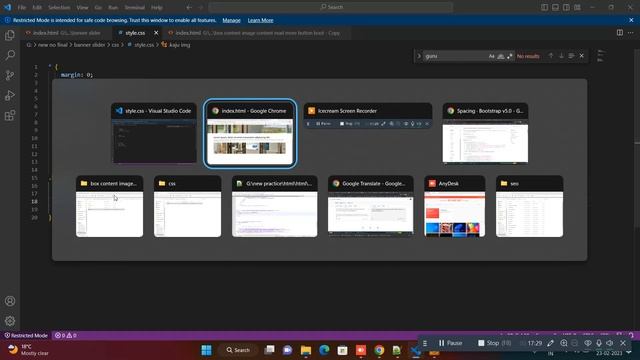Jump to next find match arrow

click(561, 56)
